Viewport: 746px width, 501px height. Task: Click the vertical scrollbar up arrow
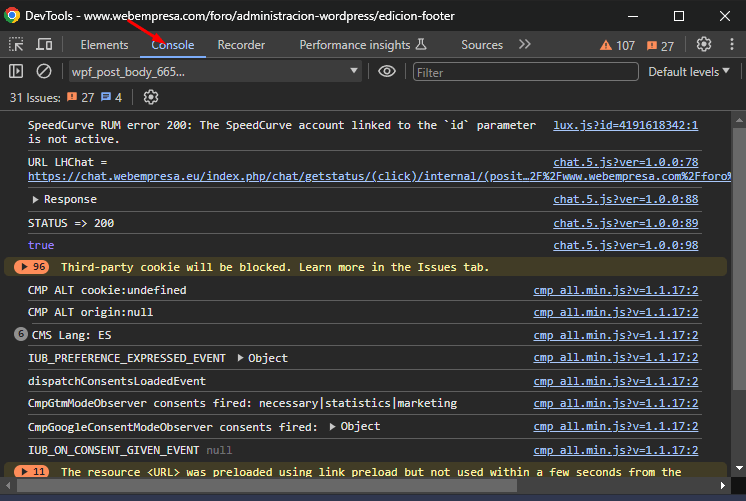coord(739,120)
